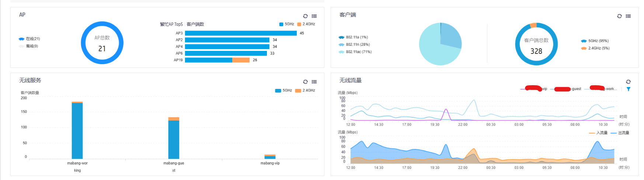This screenshot has width=644, height=180.
Task: Click the orange 2.4GHz segment of AP19
Action: click(241, 60)
